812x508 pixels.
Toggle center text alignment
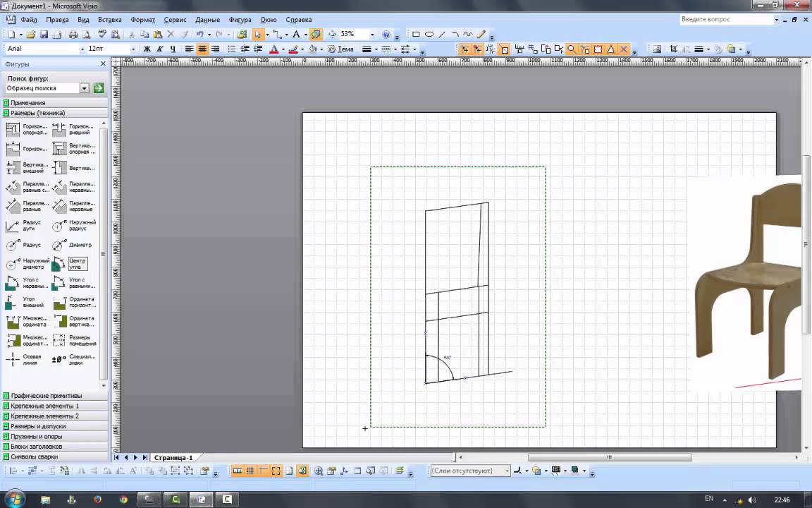coord(202,49)
